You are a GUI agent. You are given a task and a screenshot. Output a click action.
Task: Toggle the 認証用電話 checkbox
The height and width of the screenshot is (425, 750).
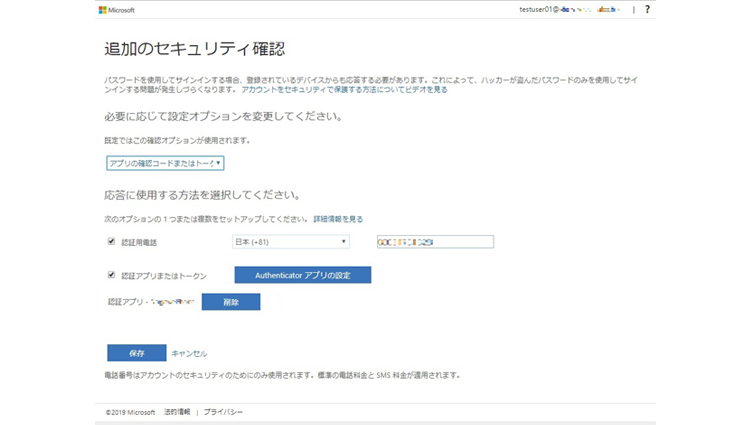[x=111, y=241]
